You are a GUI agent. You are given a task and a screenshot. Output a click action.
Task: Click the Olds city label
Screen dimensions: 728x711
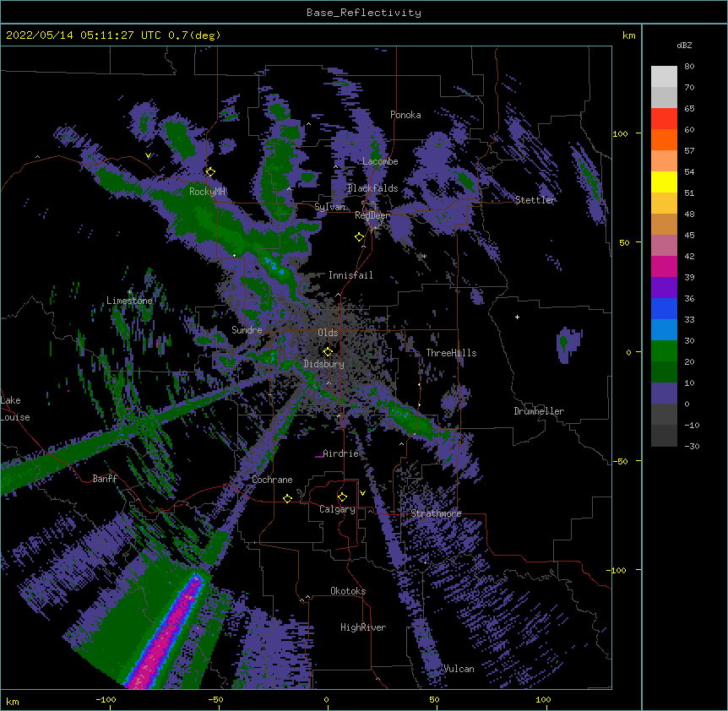point(328,333)
